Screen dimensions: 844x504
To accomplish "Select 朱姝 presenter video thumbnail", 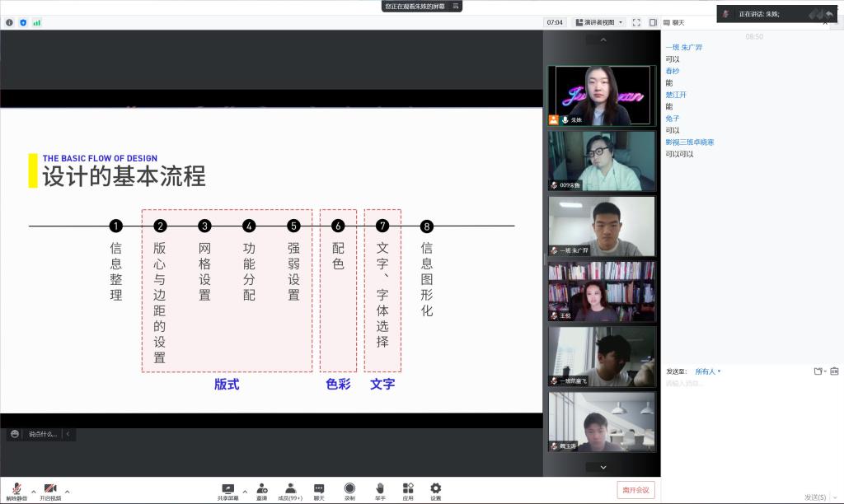I will (602, 95).
